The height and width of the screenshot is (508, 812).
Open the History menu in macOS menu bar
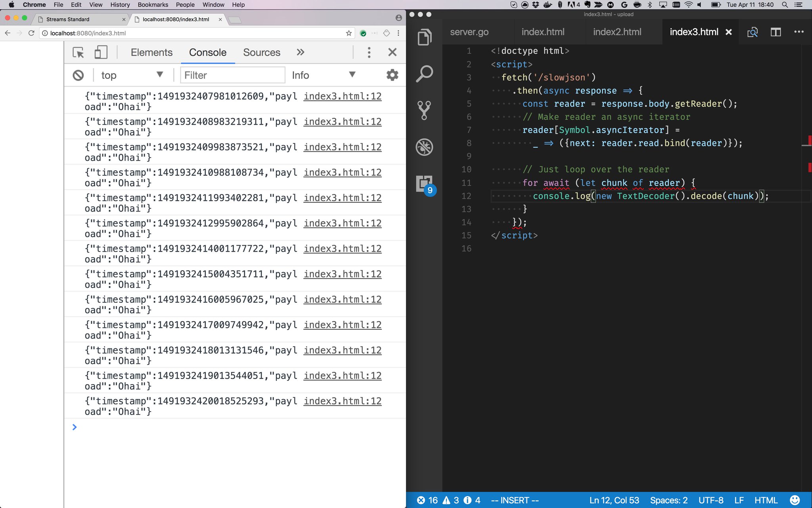point(120,5)
